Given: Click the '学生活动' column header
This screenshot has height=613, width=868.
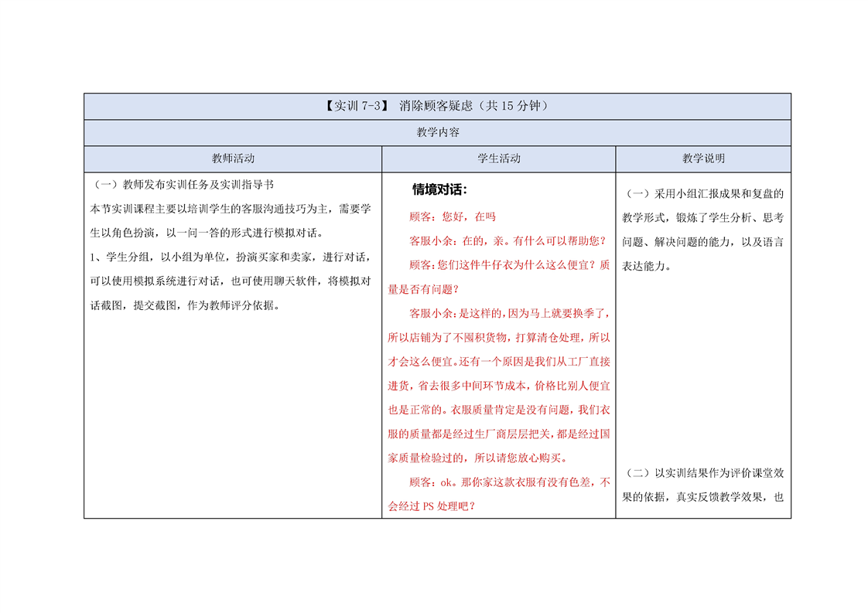Looking at the screenshot, I should tap(498, 158).
